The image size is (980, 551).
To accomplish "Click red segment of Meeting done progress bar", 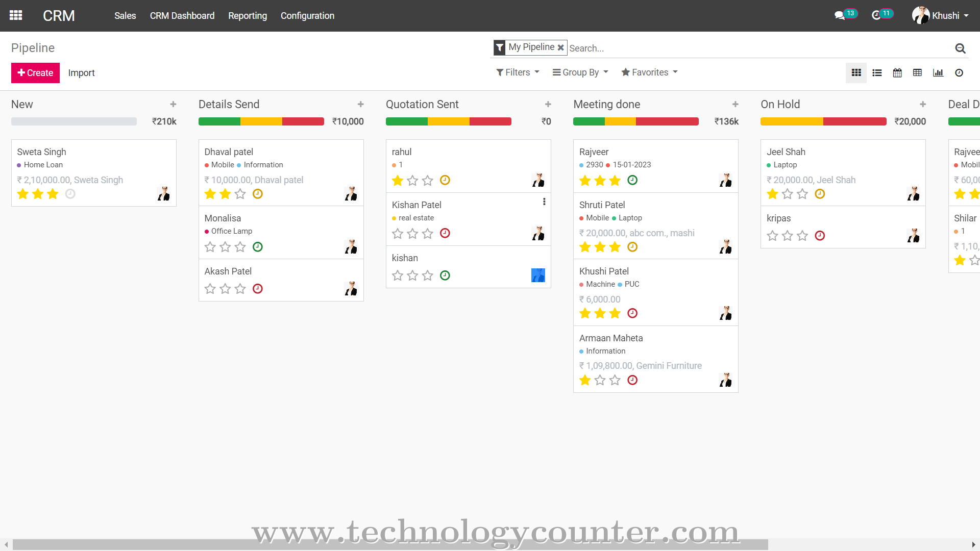I will point(667,121).
